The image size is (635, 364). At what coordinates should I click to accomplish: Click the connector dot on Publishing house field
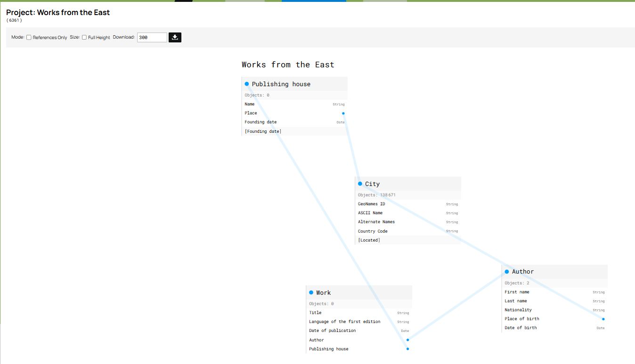click(x=407, y=348)
